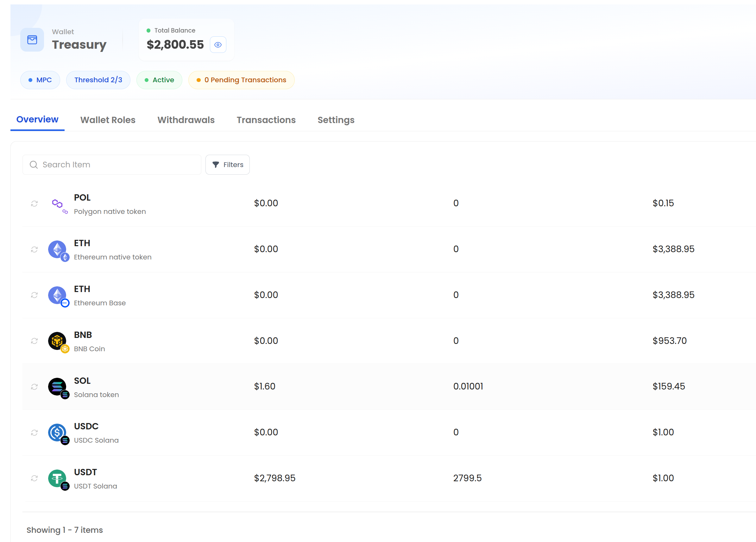The height and width of the screenshot is (542, 756).
Task: Click the USDT Tether token icon
Action: point(58,478)
